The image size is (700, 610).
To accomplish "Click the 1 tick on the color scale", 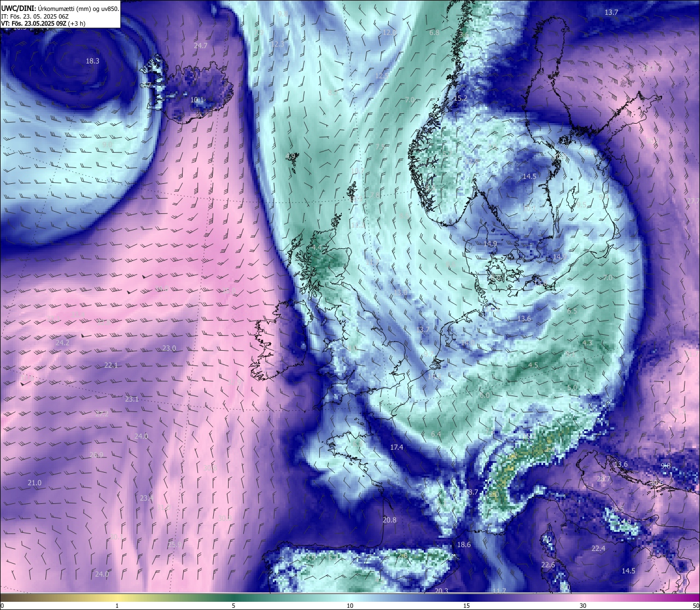I will (117, 606).
